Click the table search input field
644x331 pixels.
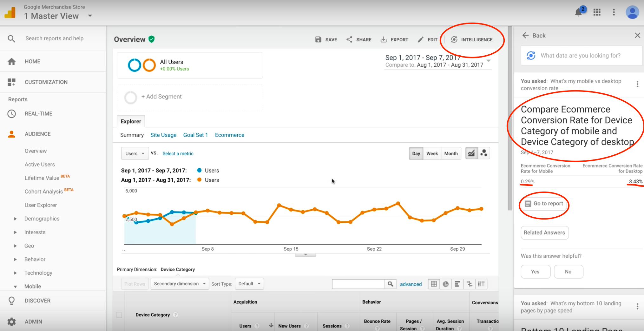tap(358, 284)
